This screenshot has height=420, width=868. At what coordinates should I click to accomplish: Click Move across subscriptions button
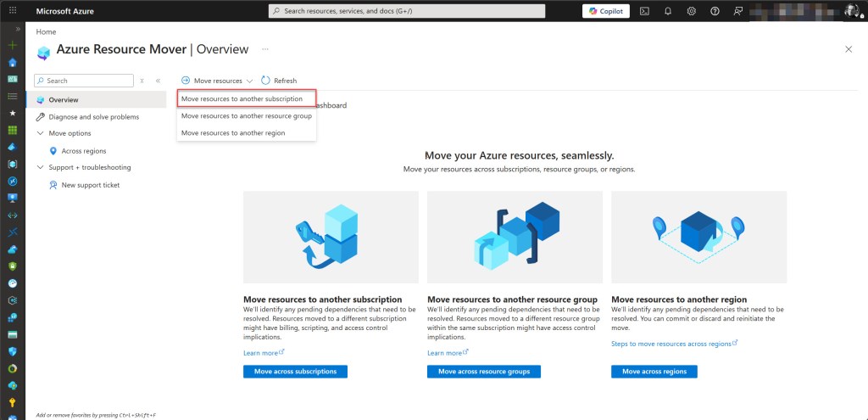tap(295, 372)
